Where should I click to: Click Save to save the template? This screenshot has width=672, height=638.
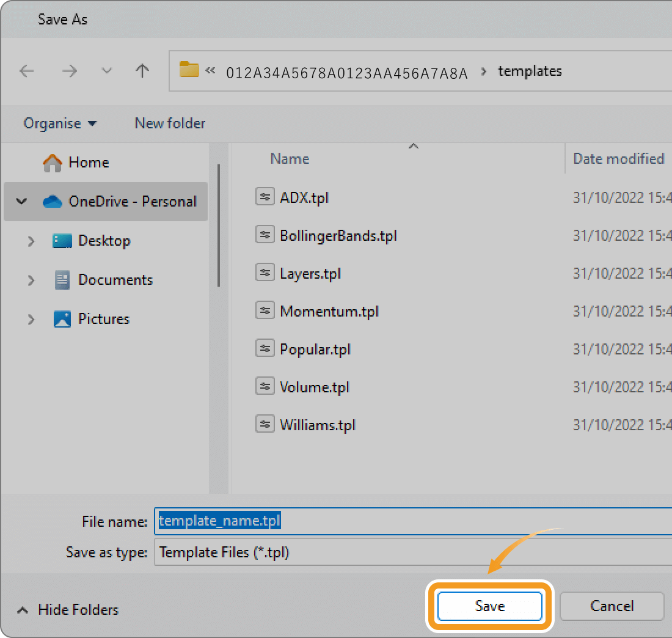coord(490,606)
